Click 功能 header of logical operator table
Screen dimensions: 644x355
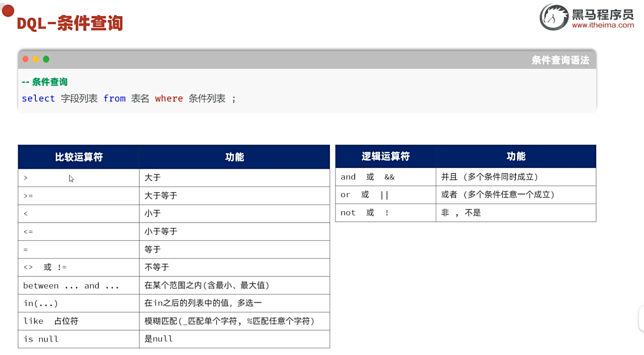coord(516,156)
